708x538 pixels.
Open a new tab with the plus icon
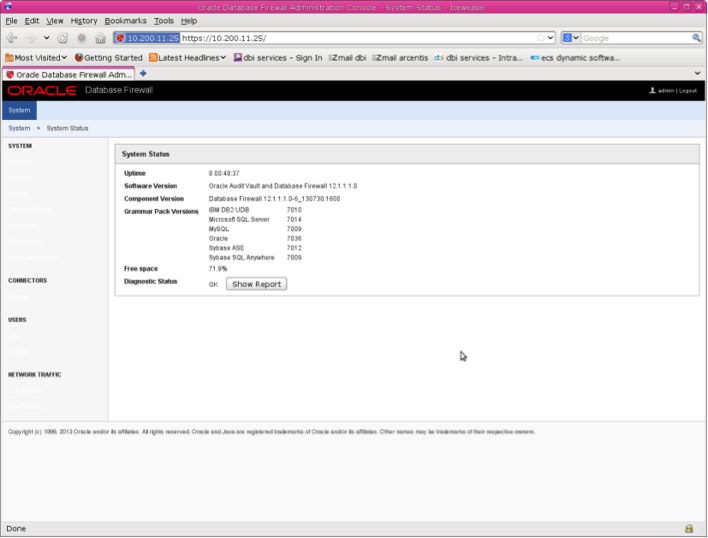[143, 73]
